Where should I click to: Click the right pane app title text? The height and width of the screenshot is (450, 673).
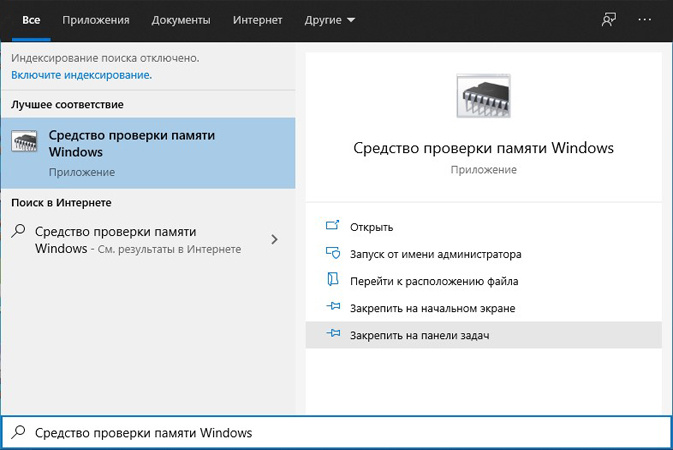[483, 148]
